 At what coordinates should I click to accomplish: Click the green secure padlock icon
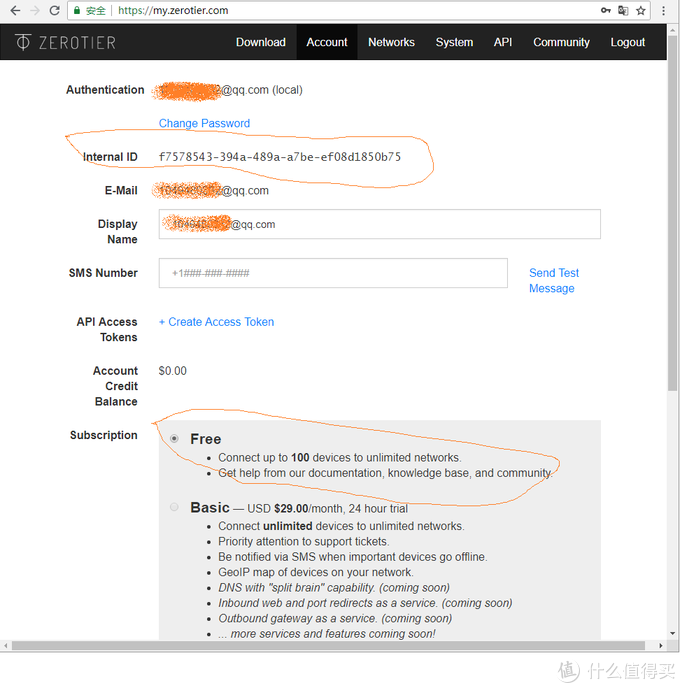click(79, 11)
